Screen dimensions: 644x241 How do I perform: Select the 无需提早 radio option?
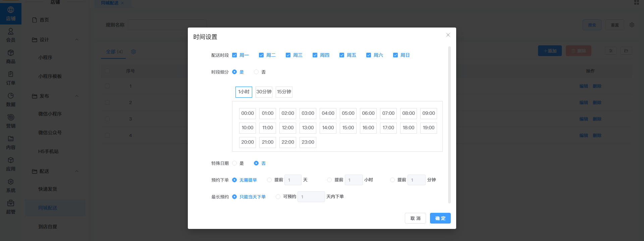[234, 180]
